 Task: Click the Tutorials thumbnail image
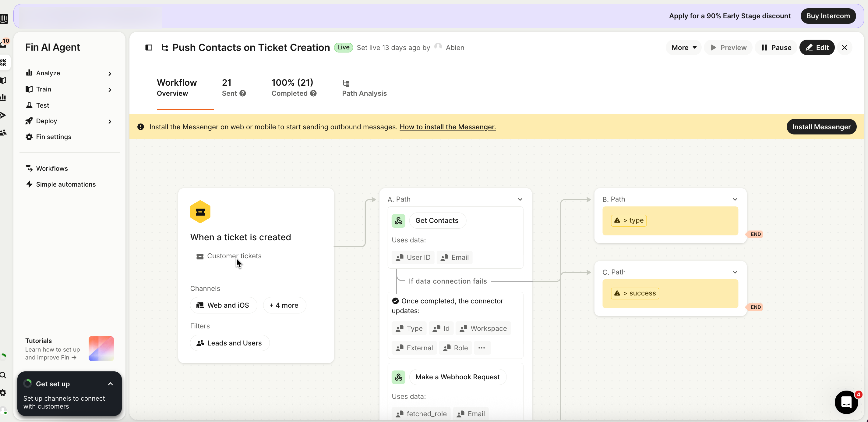click(x=101, y=349)
